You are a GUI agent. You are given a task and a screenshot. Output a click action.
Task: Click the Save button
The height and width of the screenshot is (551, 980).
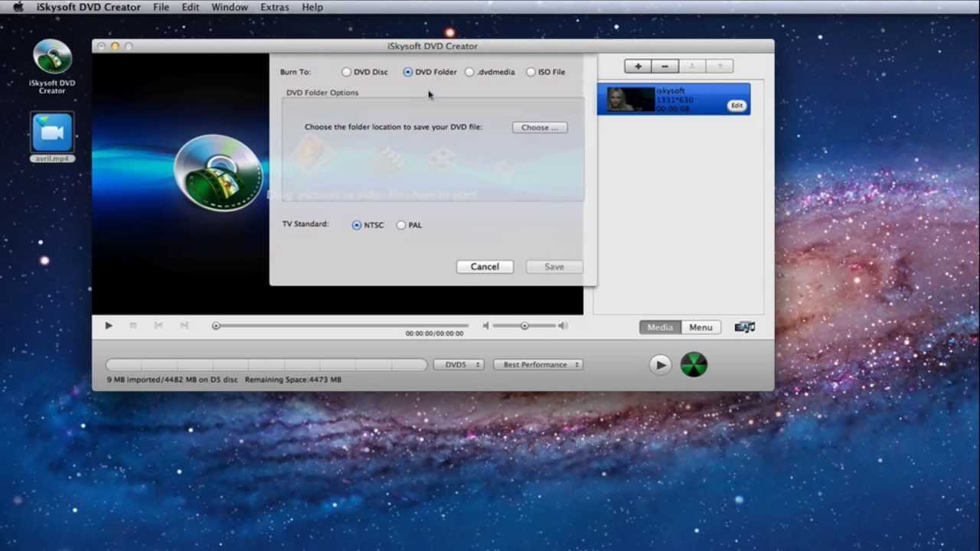554,266
